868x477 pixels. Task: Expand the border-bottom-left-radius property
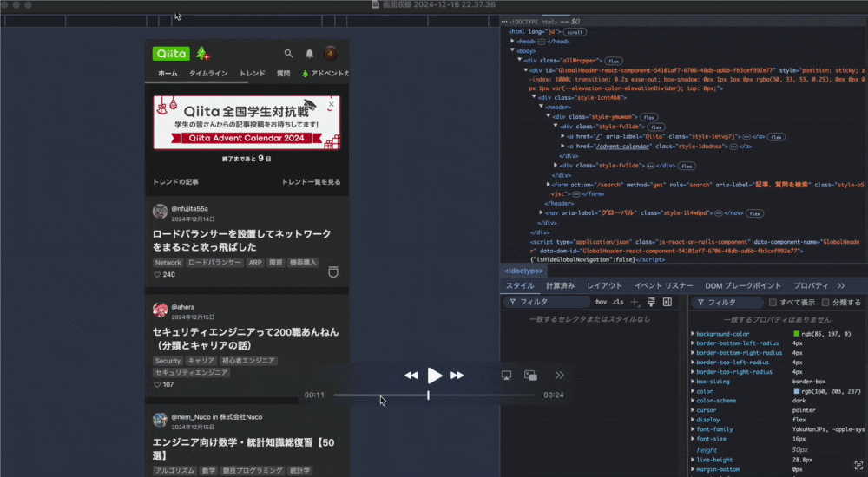coord(693,343)
